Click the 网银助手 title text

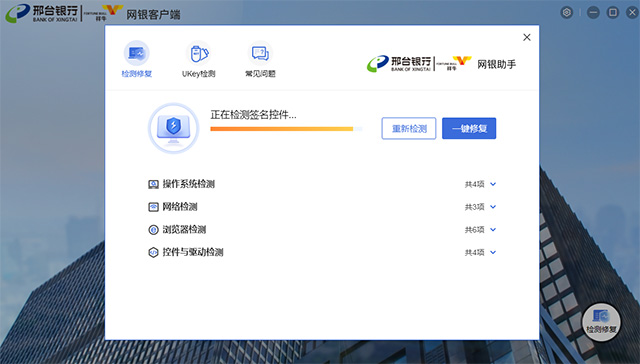point(497,64)
